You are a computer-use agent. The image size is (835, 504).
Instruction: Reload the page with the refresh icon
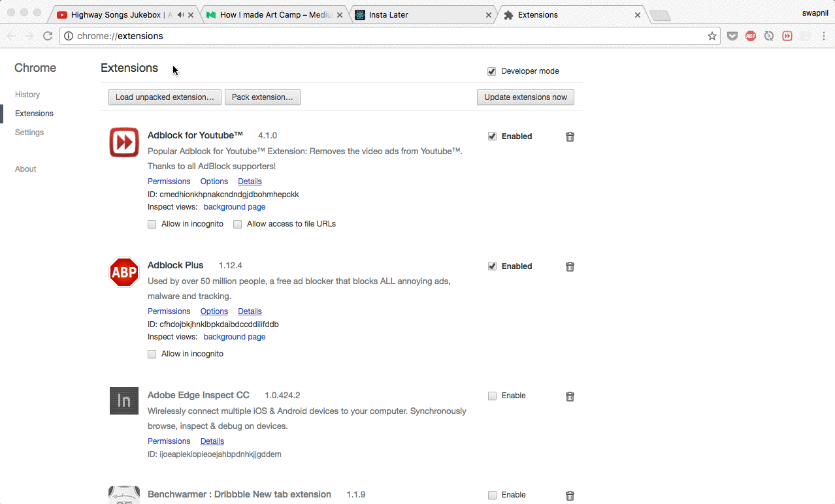48,36
